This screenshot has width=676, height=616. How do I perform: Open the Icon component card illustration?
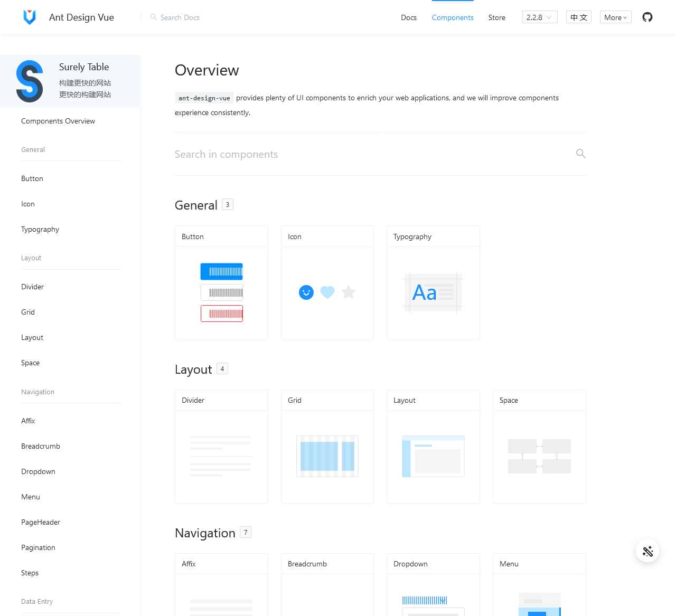coord(327,292)
